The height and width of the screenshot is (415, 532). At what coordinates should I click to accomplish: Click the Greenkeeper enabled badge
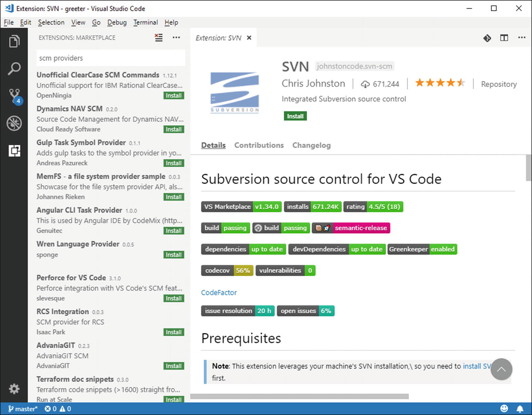(x=422, y=249)
